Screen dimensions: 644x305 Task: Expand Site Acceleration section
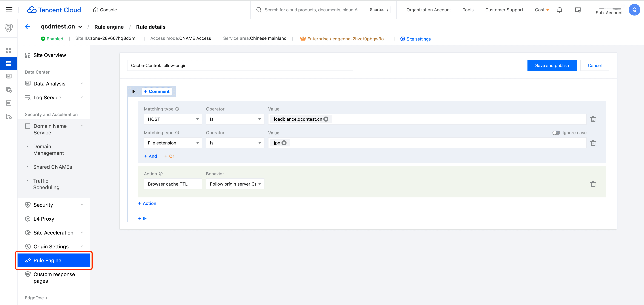pyautogui.click(x=54, y=233)
